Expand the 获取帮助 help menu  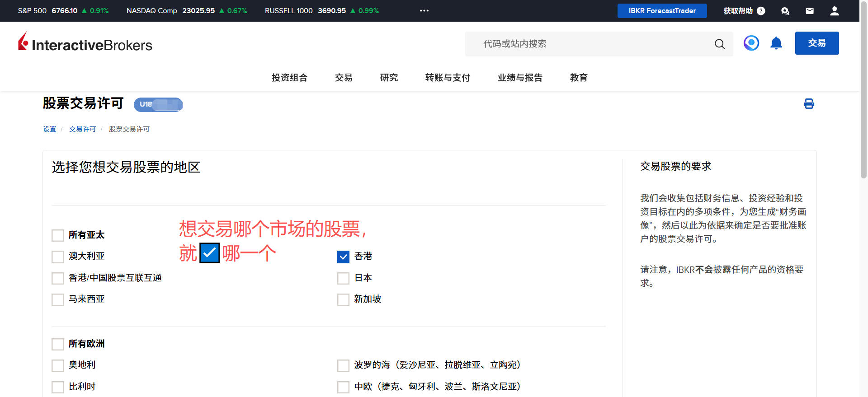click(744, 11)
